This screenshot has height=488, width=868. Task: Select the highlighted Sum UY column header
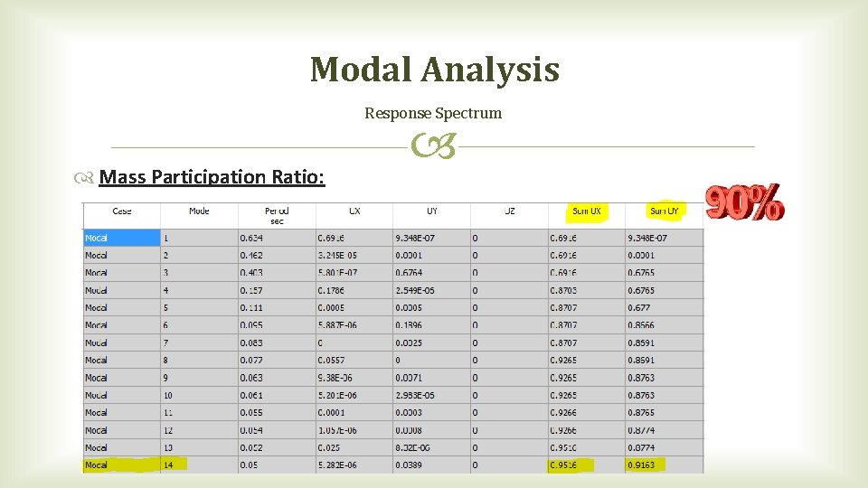665,211
